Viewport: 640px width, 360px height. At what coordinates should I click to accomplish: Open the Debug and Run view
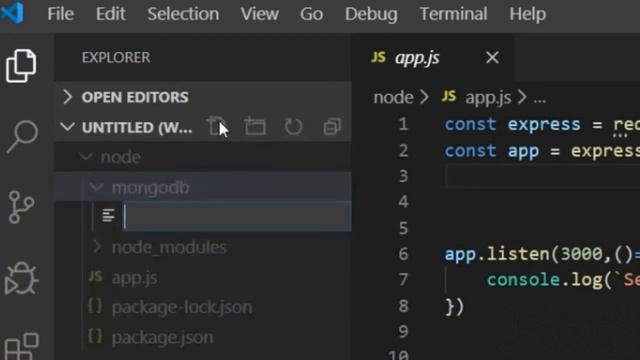point(21,278)
